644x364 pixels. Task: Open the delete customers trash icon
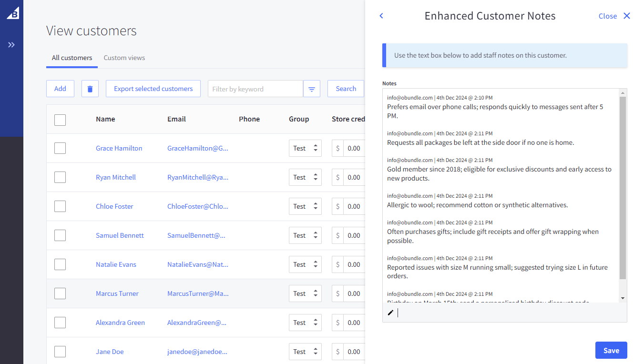coord(90,89)
